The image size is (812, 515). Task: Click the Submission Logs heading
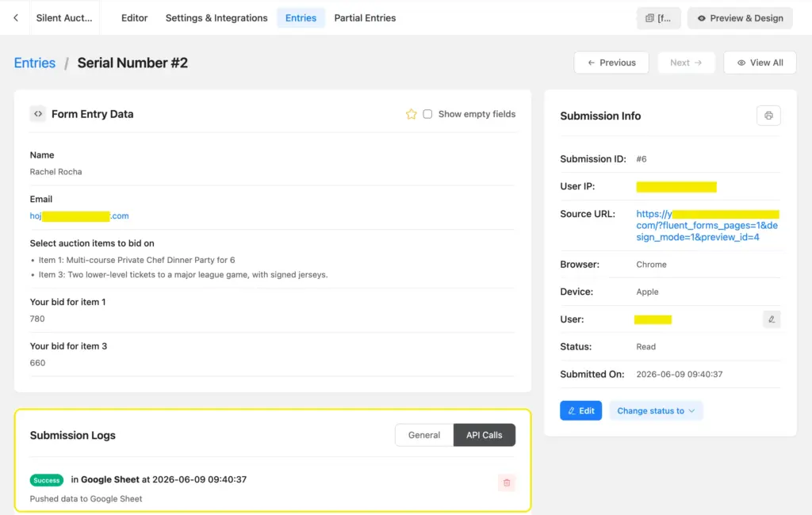click(x=72, y=435)
